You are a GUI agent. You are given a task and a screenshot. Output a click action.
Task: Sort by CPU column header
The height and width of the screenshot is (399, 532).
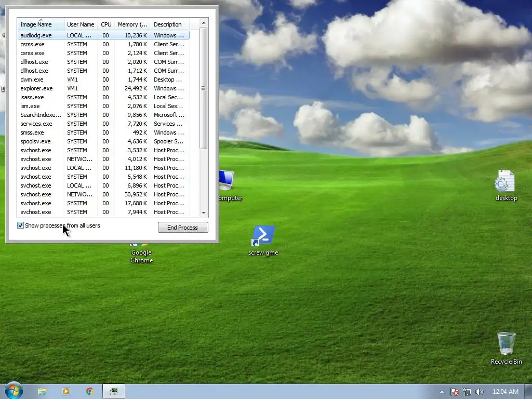point(106,24)
